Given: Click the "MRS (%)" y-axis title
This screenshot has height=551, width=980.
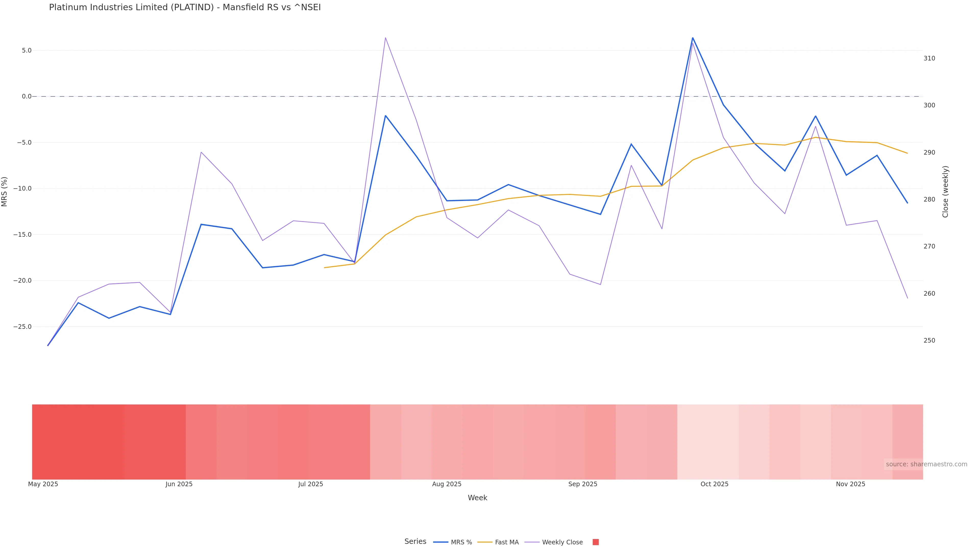Looking at the screenshot, I should click(x=5, y=192).
